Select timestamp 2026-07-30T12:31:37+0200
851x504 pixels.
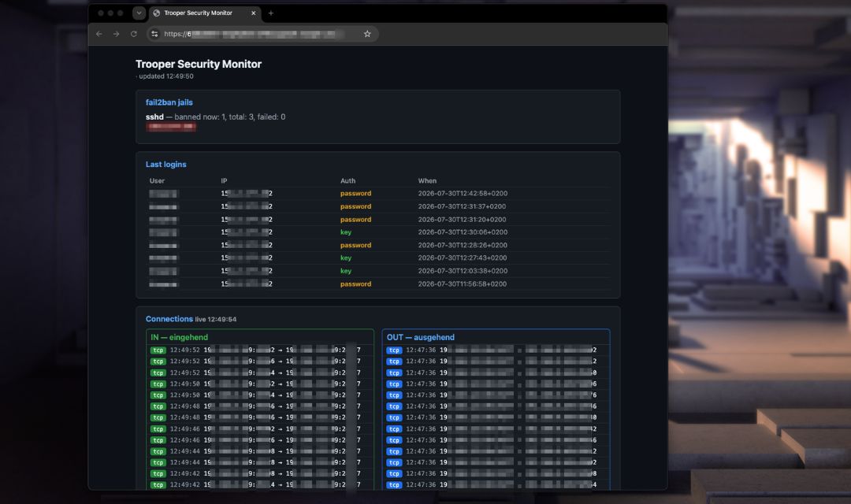tap(462, 206)
